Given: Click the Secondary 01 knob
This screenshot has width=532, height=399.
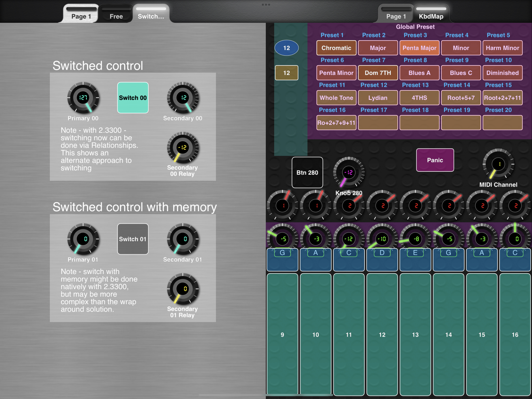Looking at the screenshot, I should tap(183, 239).
